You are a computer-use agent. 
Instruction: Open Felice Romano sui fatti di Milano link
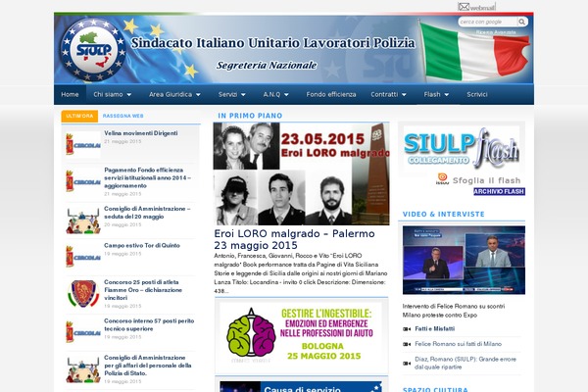pyautogui.click(x=459, y=344)
